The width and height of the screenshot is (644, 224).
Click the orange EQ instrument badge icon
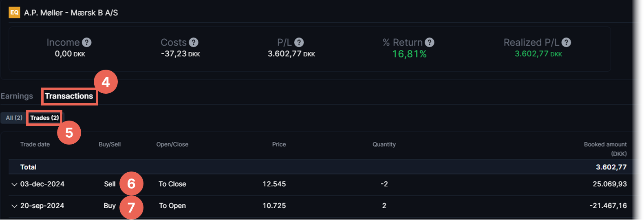(14, 13)
